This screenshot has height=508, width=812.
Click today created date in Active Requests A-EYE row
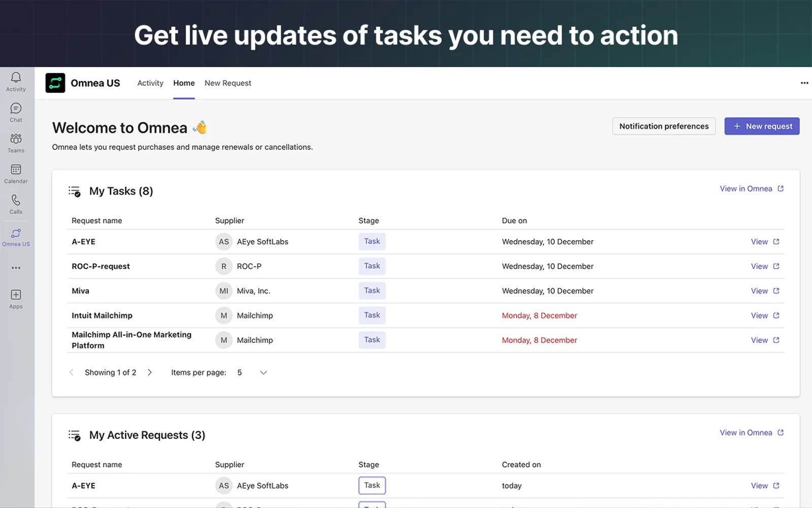(x=512, y=486)
